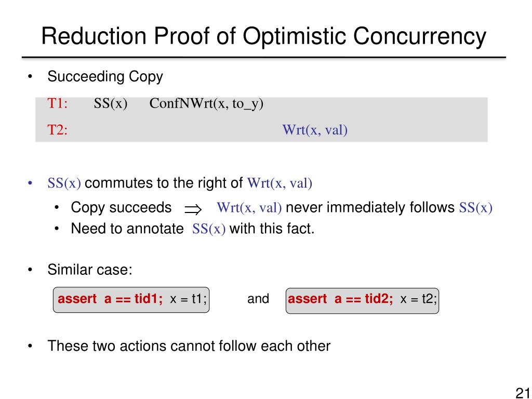Click 'Copy succeeds' sub-bullet text
This screenshot has height=399, width=532.
121,207
